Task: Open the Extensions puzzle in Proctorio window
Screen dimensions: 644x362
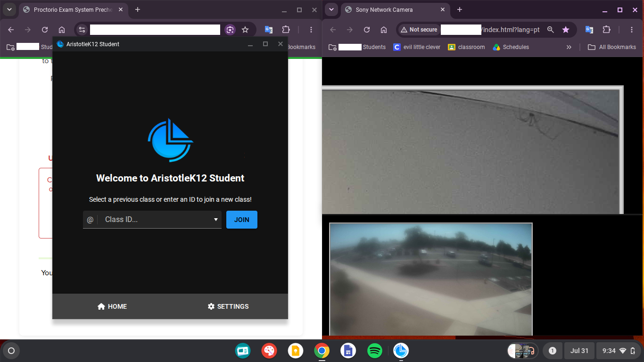Action: [x=286, y=30]
